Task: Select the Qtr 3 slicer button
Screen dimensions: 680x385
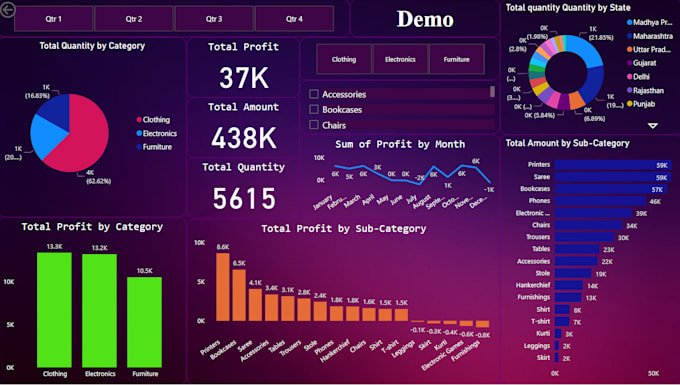Action: click(214, 19)
